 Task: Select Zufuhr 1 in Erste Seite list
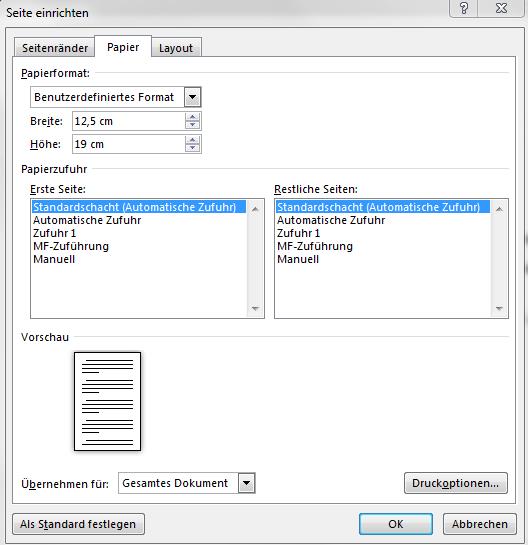click(55, 233)
